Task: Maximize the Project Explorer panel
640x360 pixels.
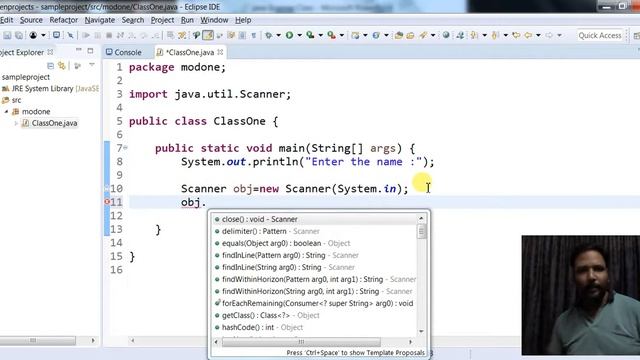Action: click(90, 51)
